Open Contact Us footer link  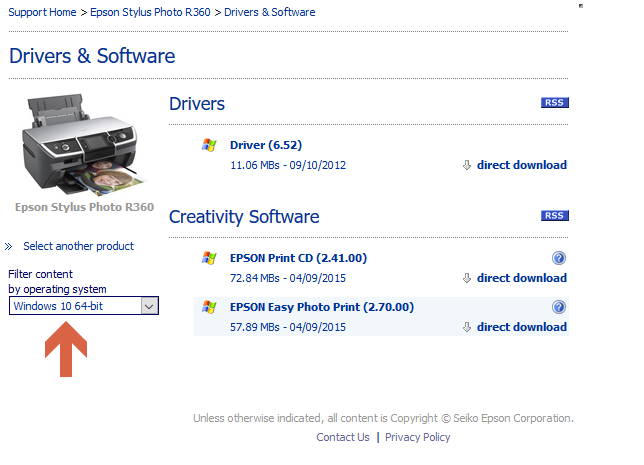(x=343, y=437)
